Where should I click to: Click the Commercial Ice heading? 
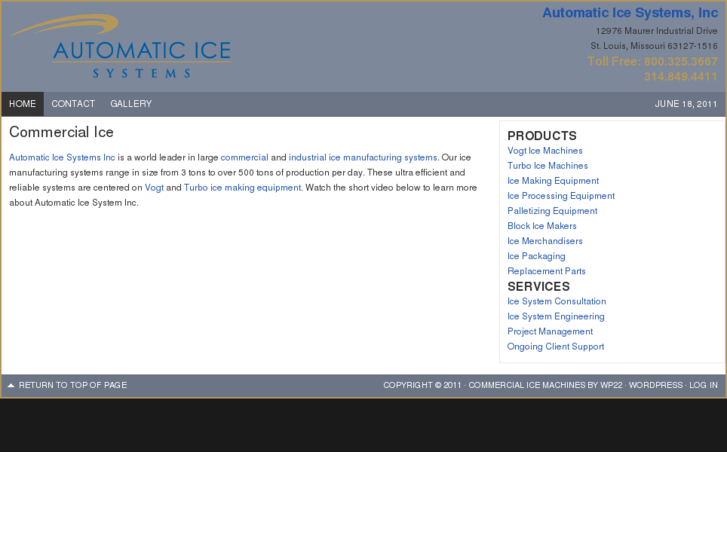61,132
